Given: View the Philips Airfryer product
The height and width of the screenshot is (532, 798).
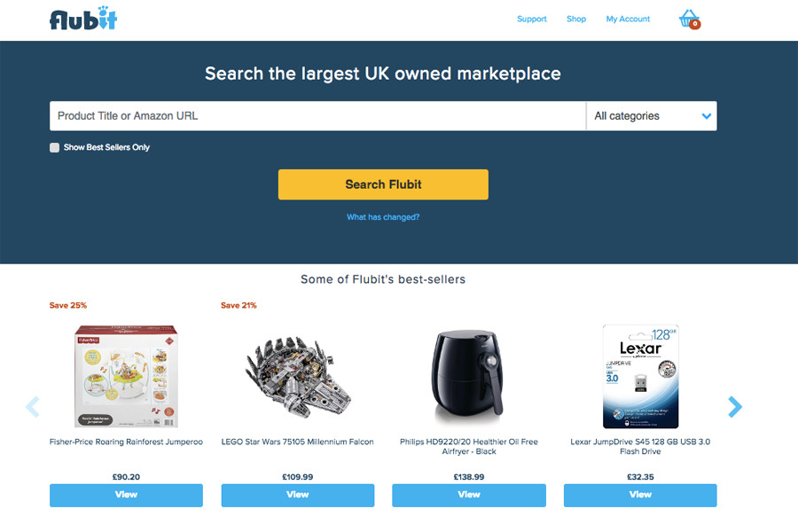Looking at the screenshot, I should [x=469, y=495].
